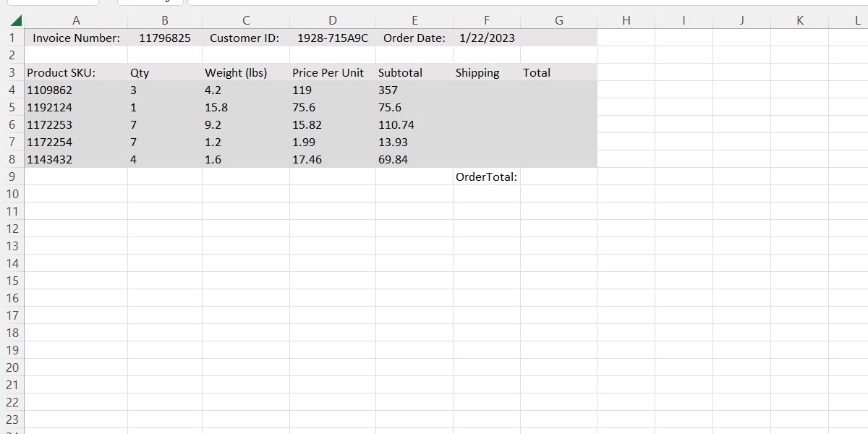
Task: Click SKU cell 1192124
Action: [76, 107]
